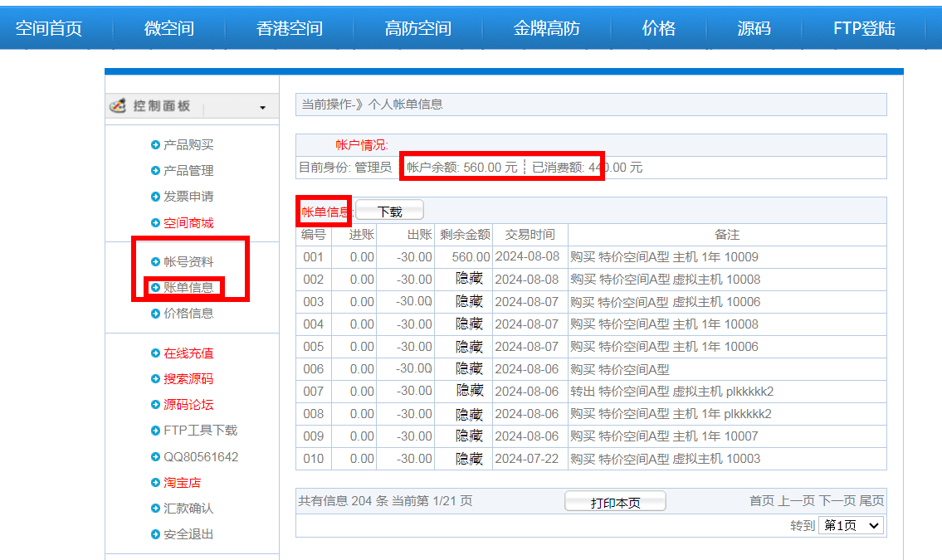Open 高防空间 in top navigation

(417, 29)
